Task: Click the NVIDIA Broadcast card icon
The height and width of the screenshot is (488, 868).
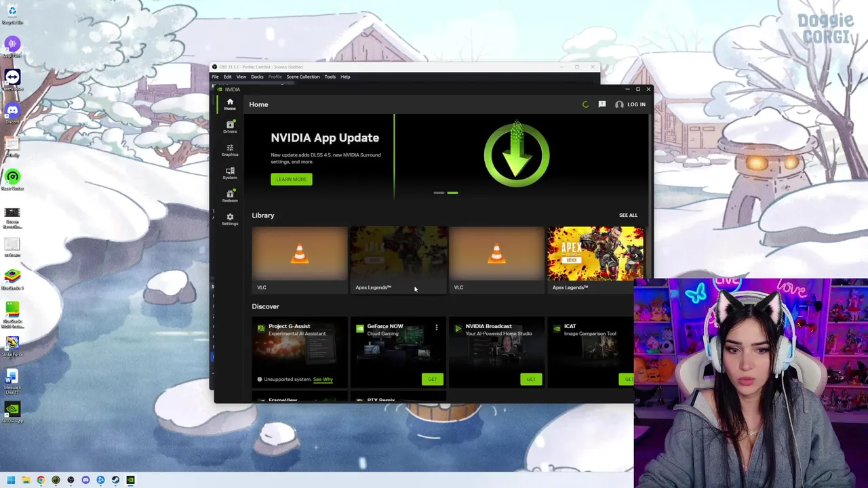Action: pyautogui.click(x=458, y=329)
